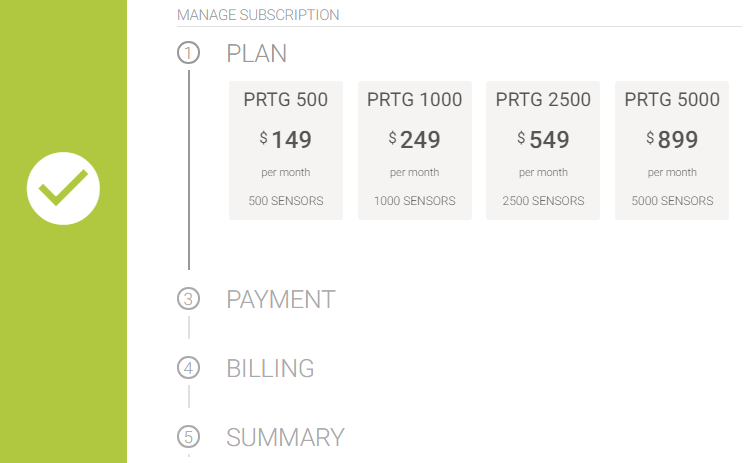
Task: Select the PRTG 5000 plan title
Action: click(672, 100)
